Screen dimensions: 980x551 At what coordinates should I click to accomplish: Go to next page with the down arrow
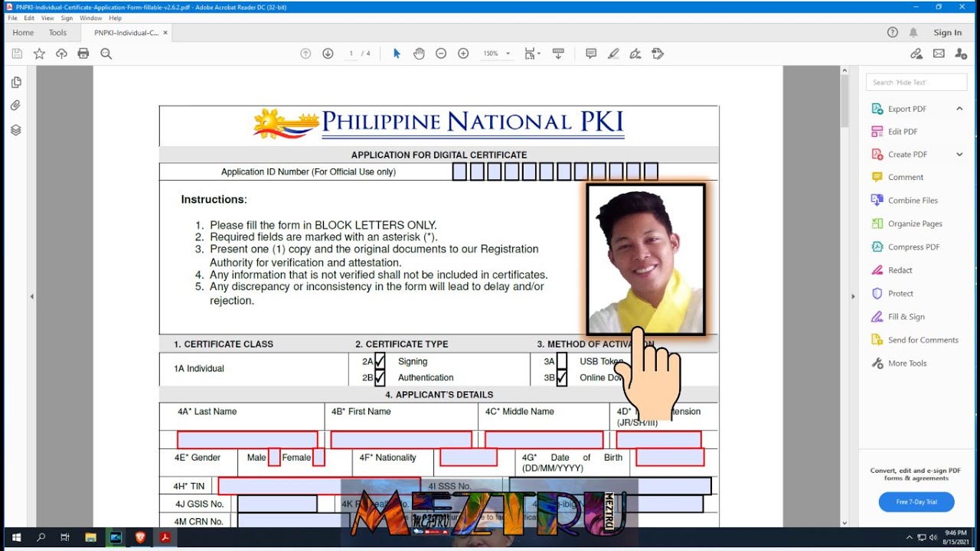click(328, 54)
